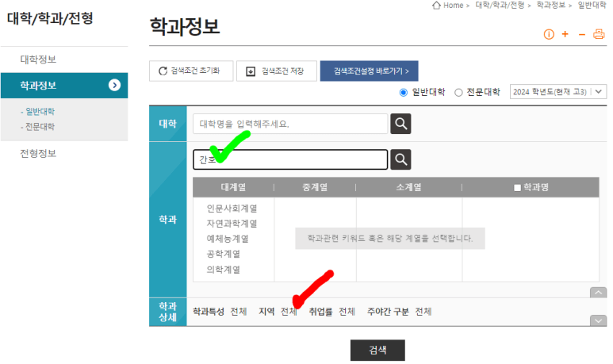The width and height of the screenshot is (613, 364).
Task: Select the 전문대학 radio button
Action: [x=458, y=92]
